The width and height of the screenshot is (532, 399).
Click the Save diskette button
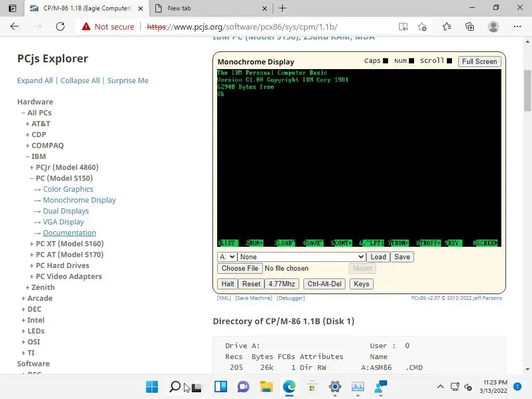(402, 257)
